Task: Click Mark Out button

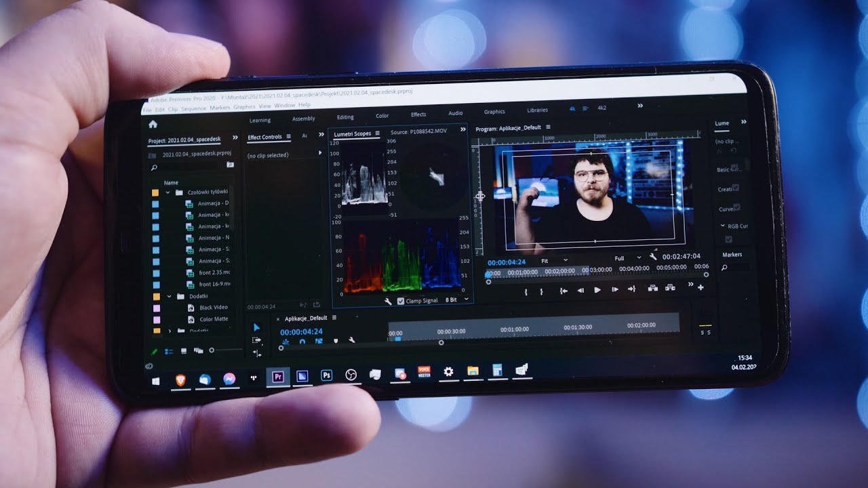Action: click(x=541, y=292)
